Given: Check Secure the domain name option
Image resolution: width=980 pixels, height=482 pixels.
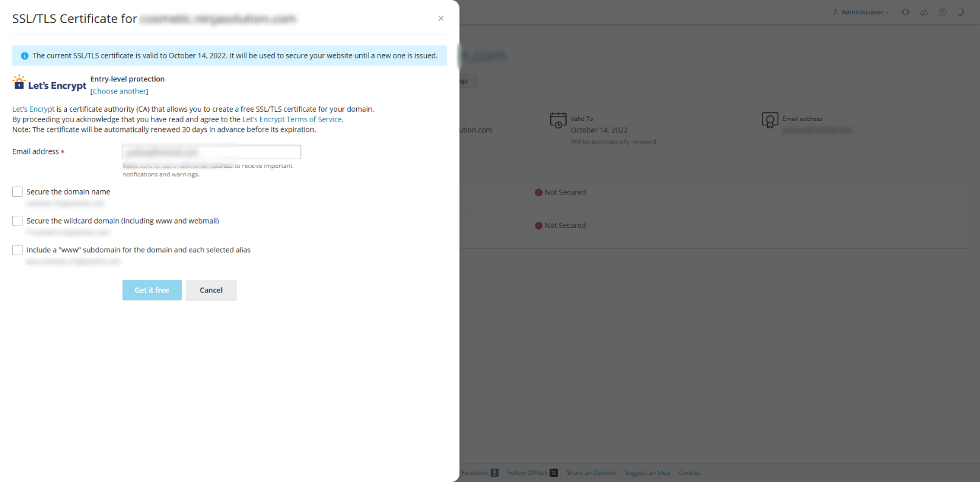Looking at the screenshot, I should click(x=17, y=192).
